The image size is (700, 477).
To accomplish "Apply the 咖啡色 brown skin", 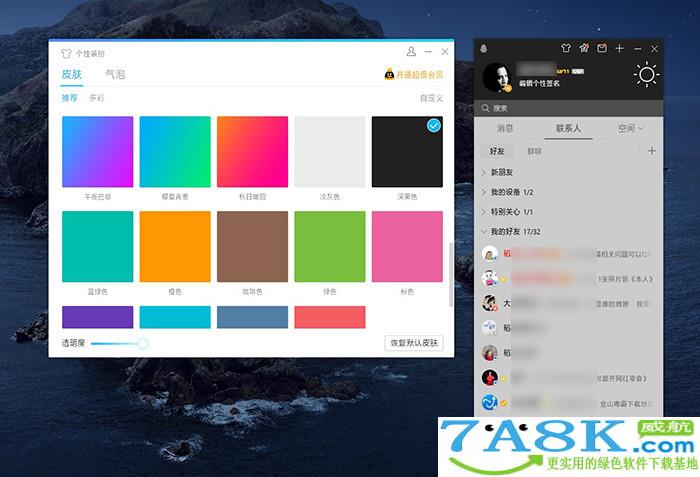I will [252, 247].
